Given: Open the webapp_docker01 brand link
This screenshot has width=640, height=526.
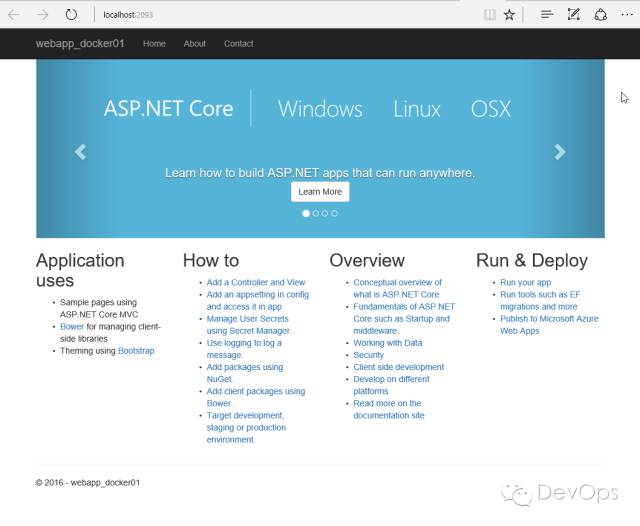Looking at the screenshot, I should (80, 44).
